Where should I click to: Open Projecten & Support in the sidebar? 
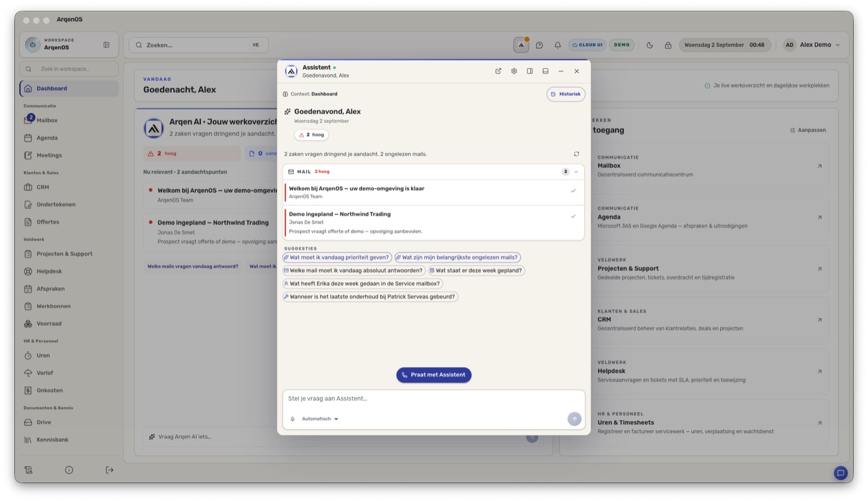69,254
